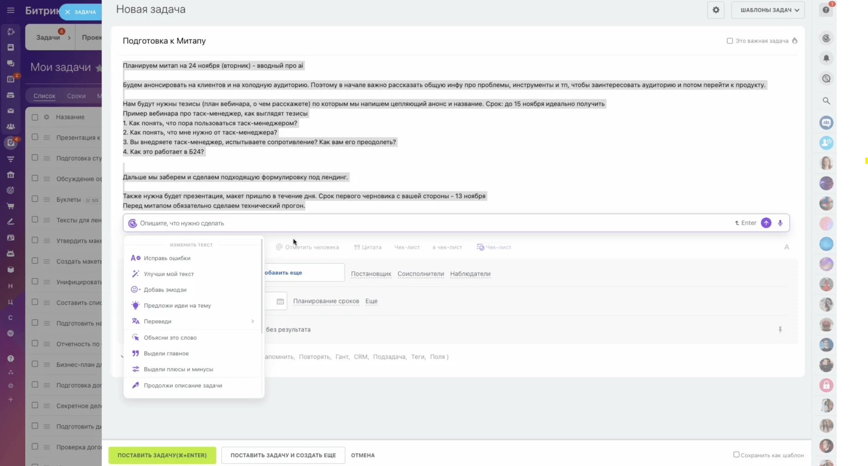Check 'Сохранить как шаблон' checkbox

(x=737, y=455)
